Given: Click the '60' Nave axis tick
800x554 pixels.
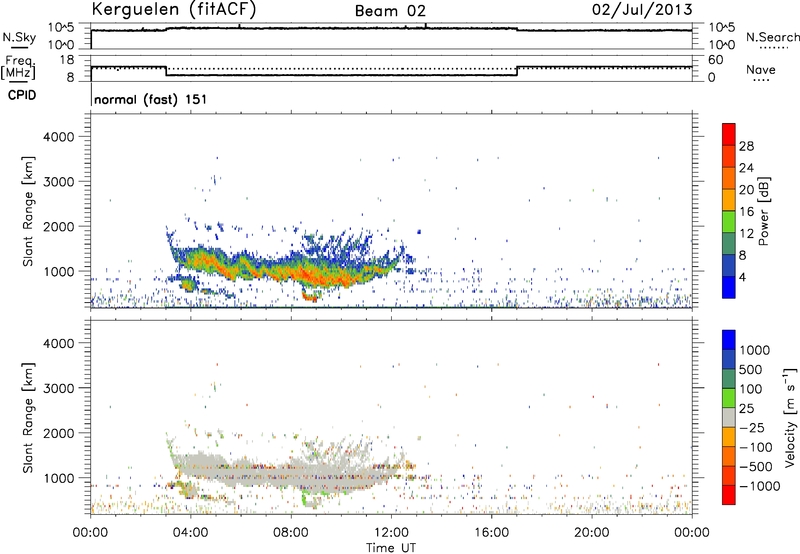Looking at the screenshot, I should click(x=715, y=60).
